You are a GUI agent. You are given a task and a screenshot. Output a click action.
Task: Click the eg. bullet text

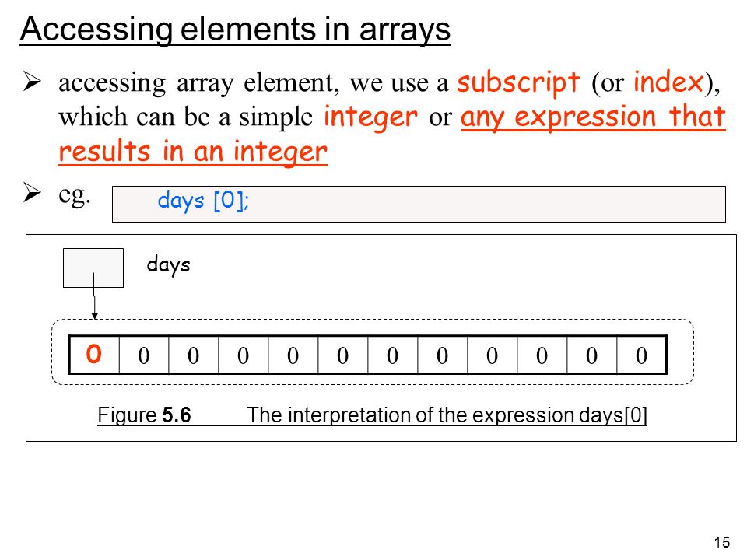pyautogui.click(x=75, y=194)
